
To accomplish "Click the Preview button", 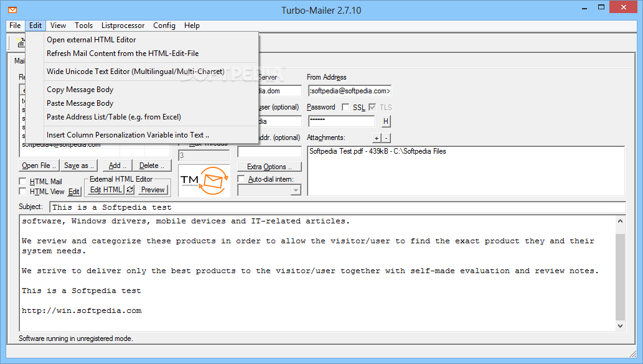I will click(153, 190).
